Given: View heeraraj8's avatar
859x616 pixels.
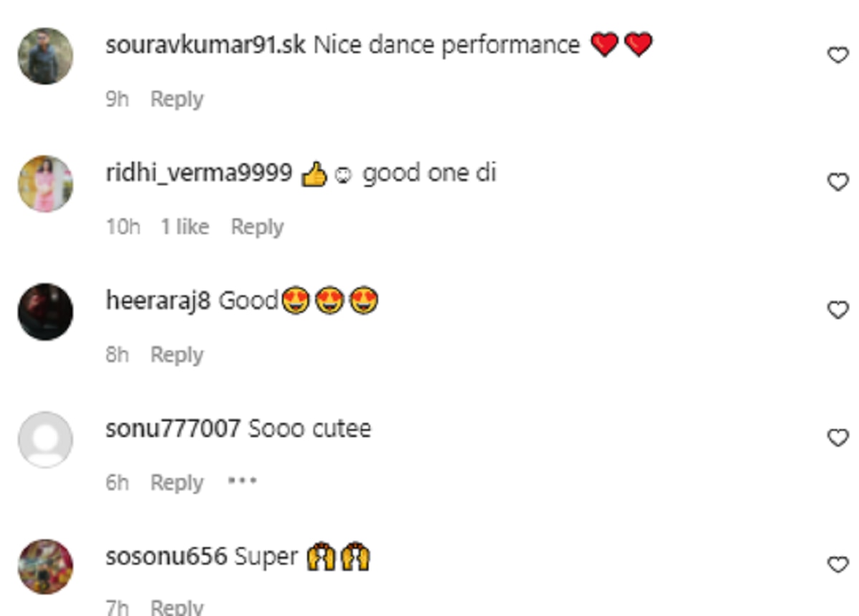Looking at the screenshot, I should (x=45, y=311).
